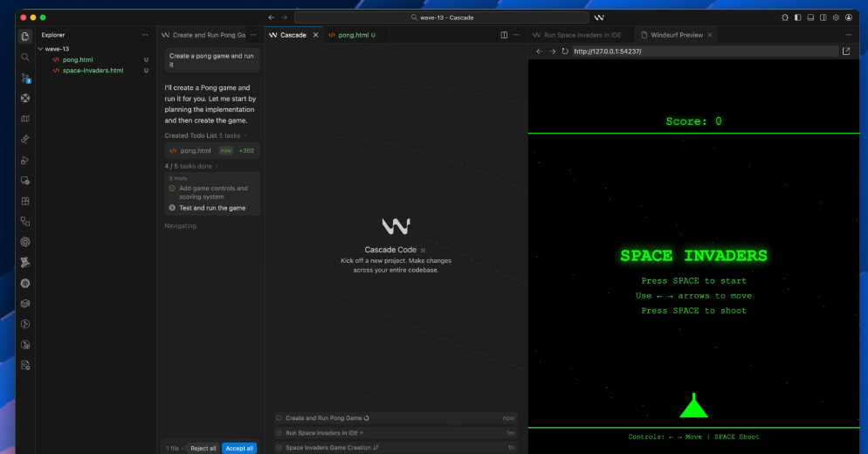Click the Score: 0 label in preview
868x454 pixels.
tap(693, 121)
